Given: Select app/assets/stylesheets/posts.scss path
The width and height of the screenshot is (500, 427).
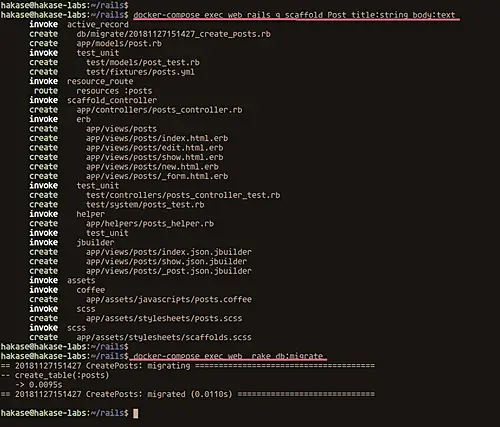Looking at the screenshot, I should pos(164,318).
